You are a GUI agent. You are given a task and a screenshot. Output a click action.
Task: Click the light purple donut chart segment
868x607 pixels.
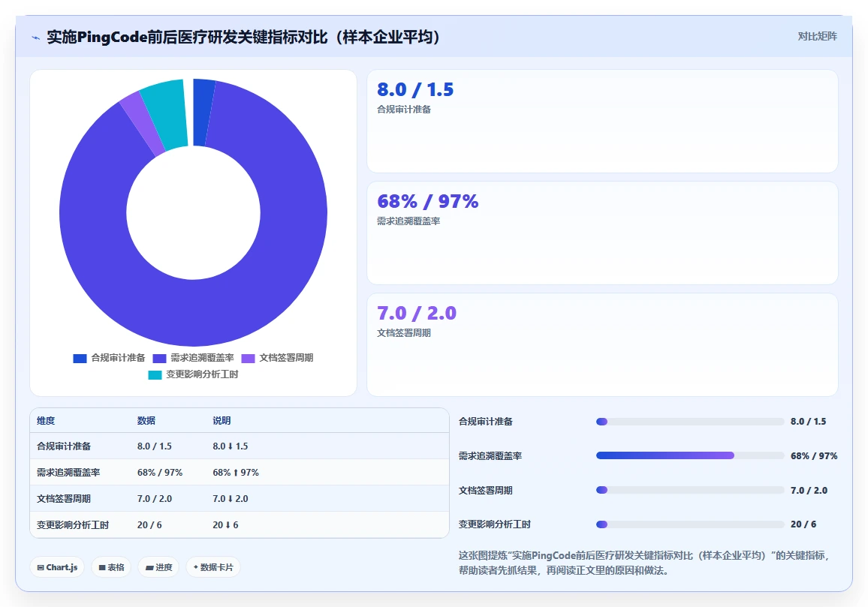point(143,123)
